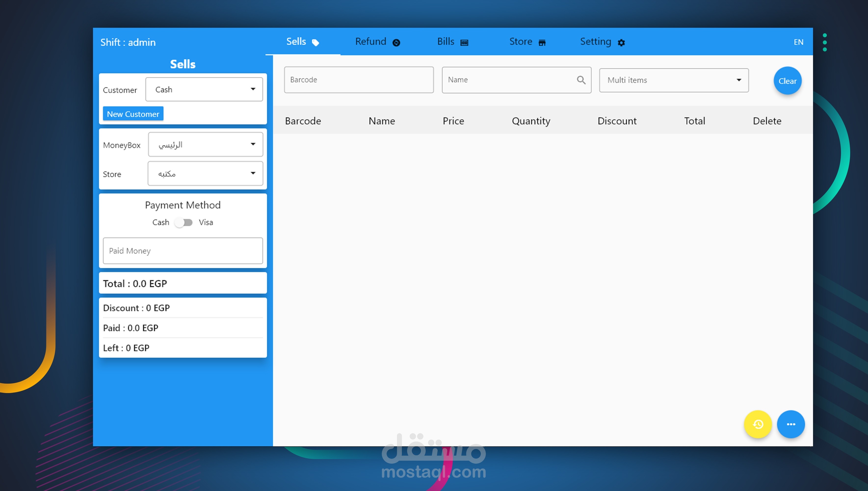Image resolution: width=868 pixels, height=491 pixels.
Task: Click the Payment Method heading
Action: tap(183, 205)
